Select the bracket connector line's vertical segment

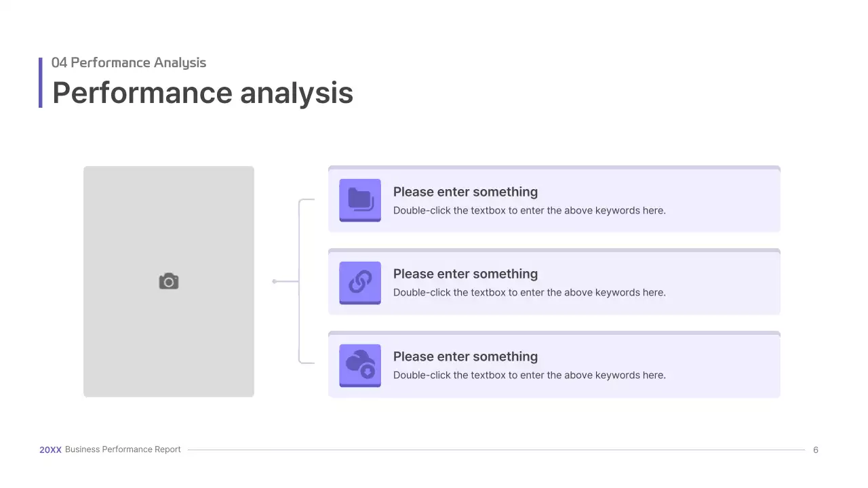299,319
